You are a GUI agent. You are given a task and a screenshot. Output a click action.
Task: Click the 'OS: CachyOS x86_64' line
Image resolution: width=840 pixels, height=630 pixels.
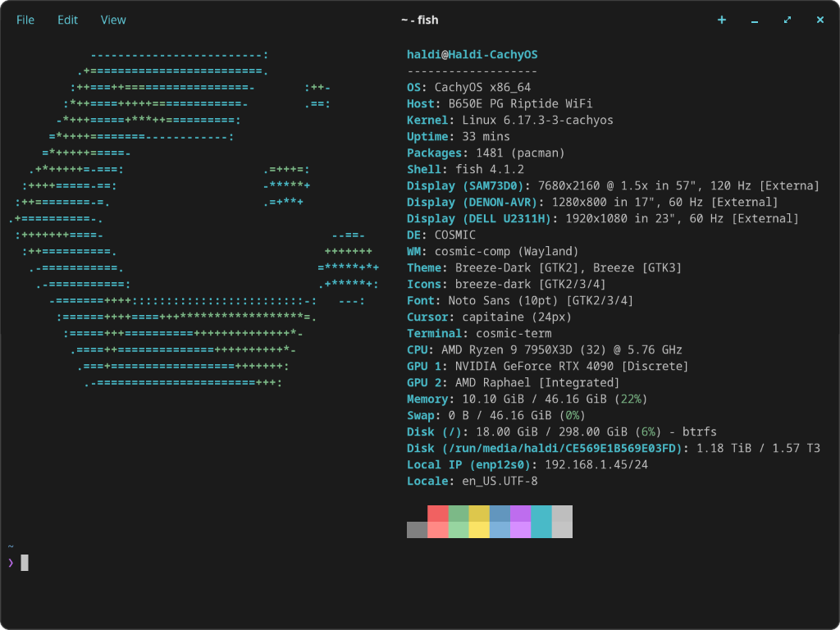468,87
